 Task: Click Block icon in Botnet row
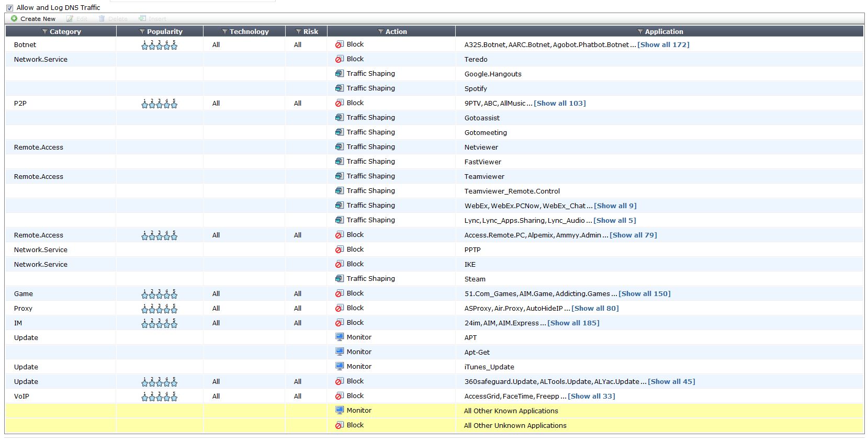pyautogui.click(x=340, y=45)
